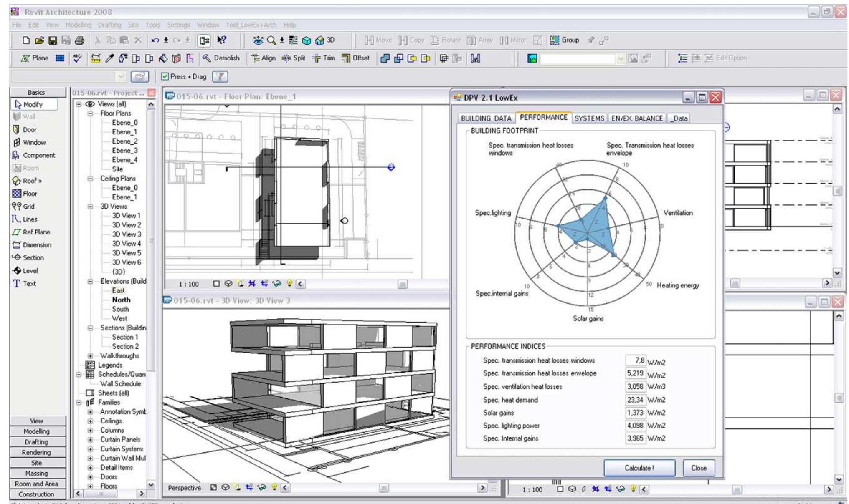Select the Window tool in Basics
The image size is (849, 504).
tap(29, 142)
